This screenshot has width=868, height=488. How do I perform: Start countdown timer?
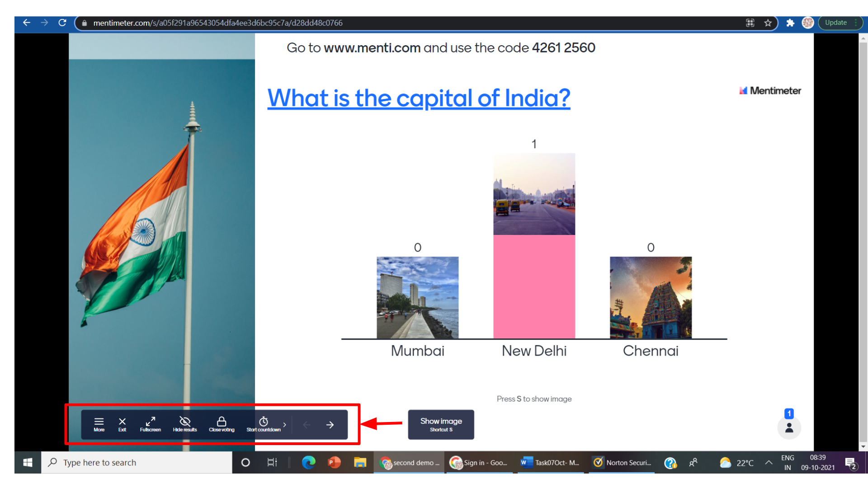coord(264,424)
